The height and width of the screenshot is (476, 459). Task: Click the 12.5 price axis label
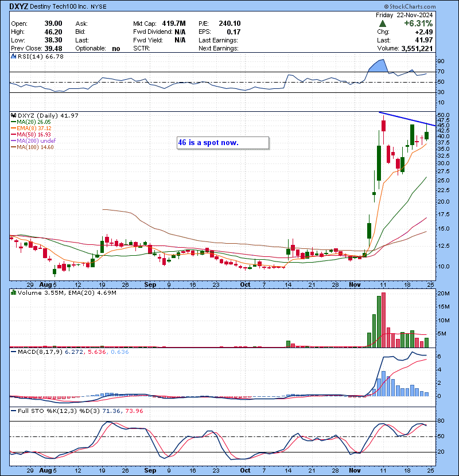pyautogui.click(x=443, y=245)
